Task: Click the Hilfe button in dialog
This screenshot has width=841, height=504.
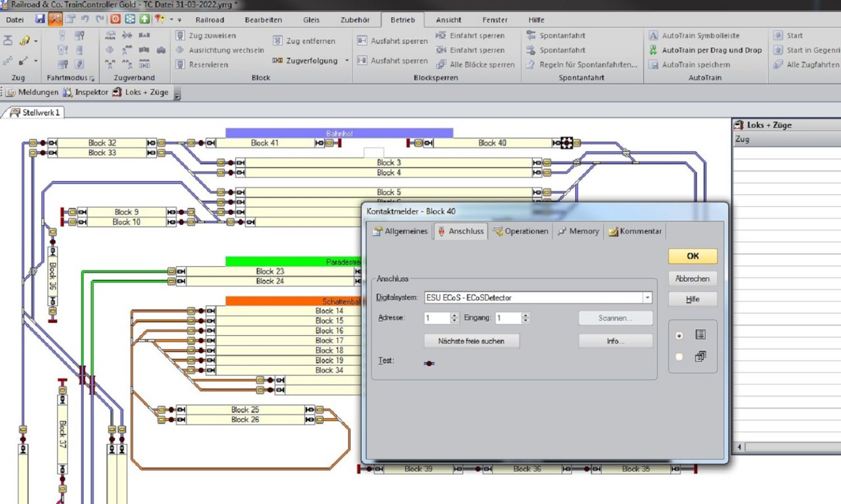Action: click(x=693, y=300)
